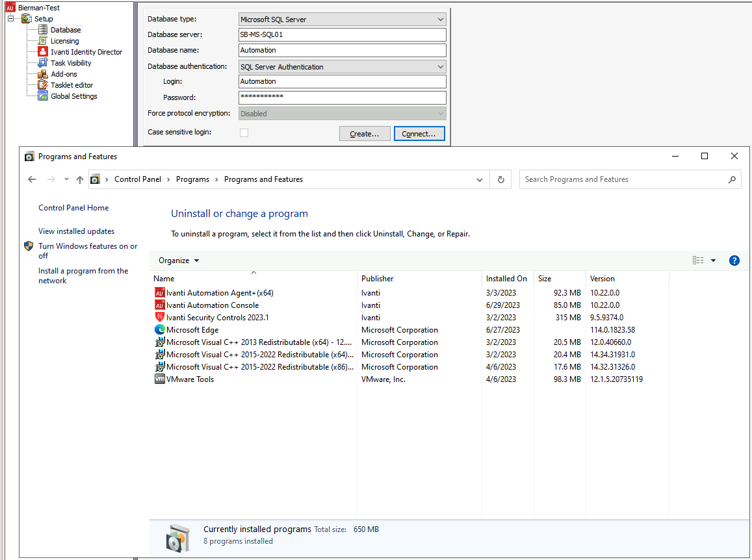Click the Database tree item icon

(x=43, y=30)
